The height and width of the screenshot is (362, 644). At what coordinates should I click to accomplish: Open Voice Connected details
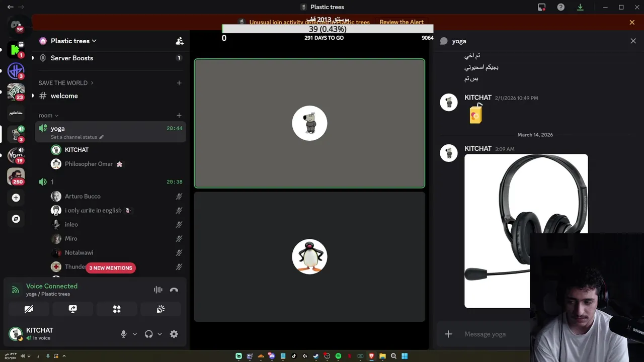[52, 286]
